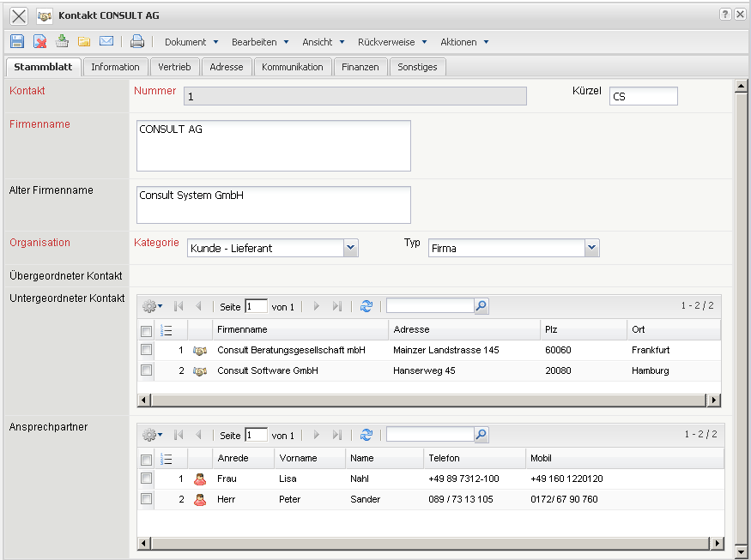Screen dimensions: 751x560
Task: Click the printer icon in toolbar
Action: [x=137, y=41]
